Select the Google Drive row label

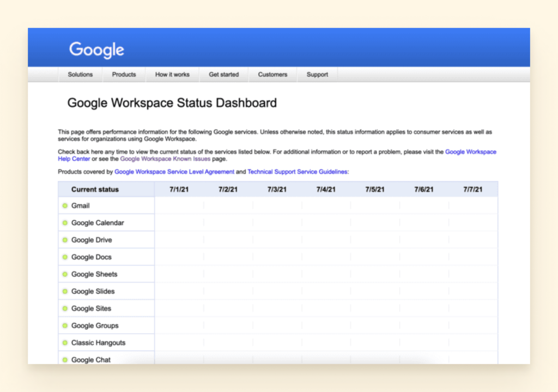[92, 240]
